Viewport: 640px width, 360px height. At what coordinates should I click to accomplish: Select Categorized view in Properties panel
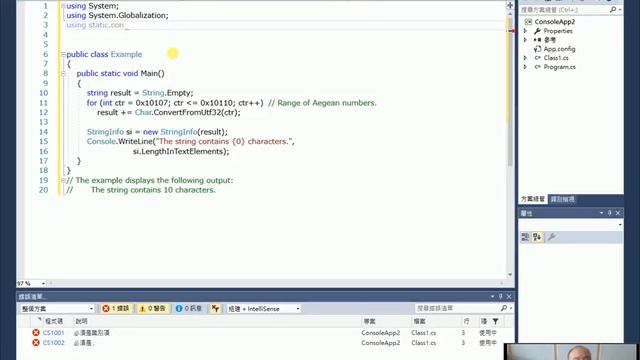[525, 237]
